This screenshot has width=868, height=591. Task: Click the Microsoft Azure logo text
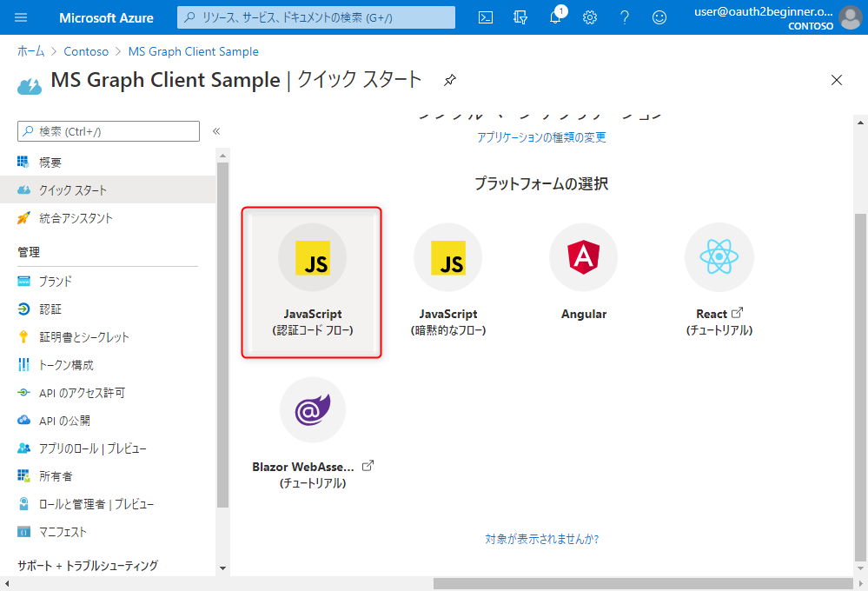[x=106, y=17]
